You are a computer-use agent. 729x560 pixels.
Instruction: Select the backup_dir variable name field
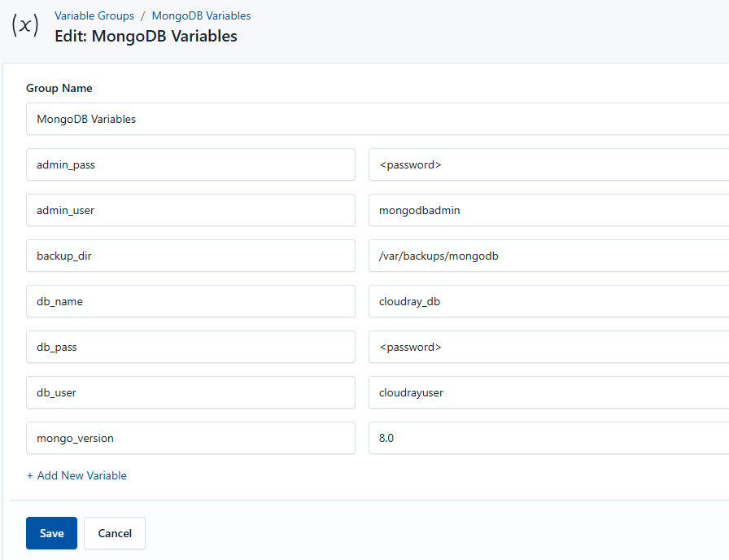click(190, 256)
